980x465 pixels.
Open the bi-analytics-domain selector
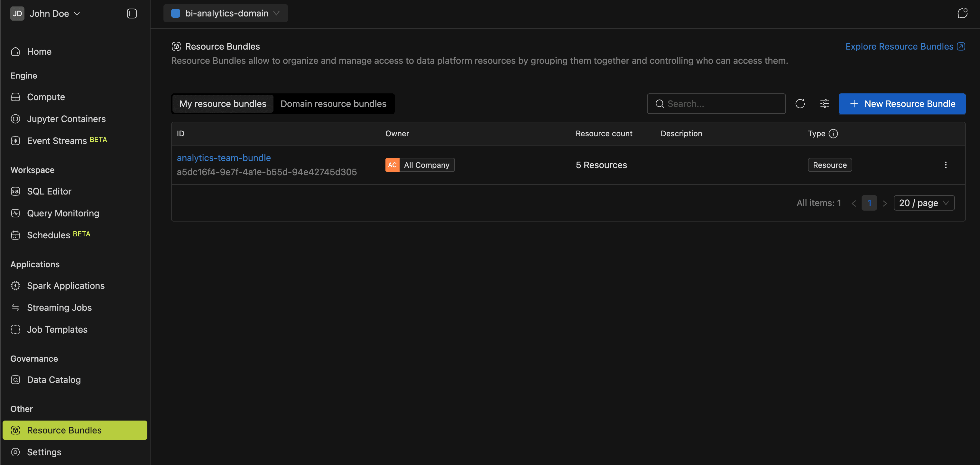coord(225,13)
